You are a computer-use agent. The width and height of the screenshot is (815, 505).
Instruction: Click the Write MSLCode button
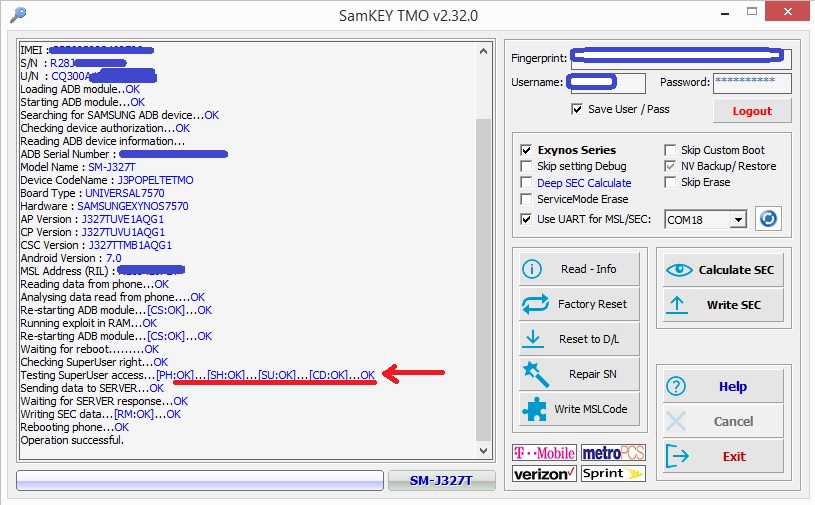click(579, 409)
